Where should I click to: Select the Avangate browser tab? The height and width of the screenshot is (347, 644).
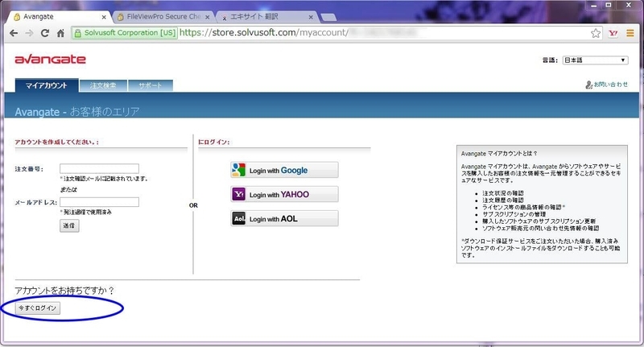(59, 17)
